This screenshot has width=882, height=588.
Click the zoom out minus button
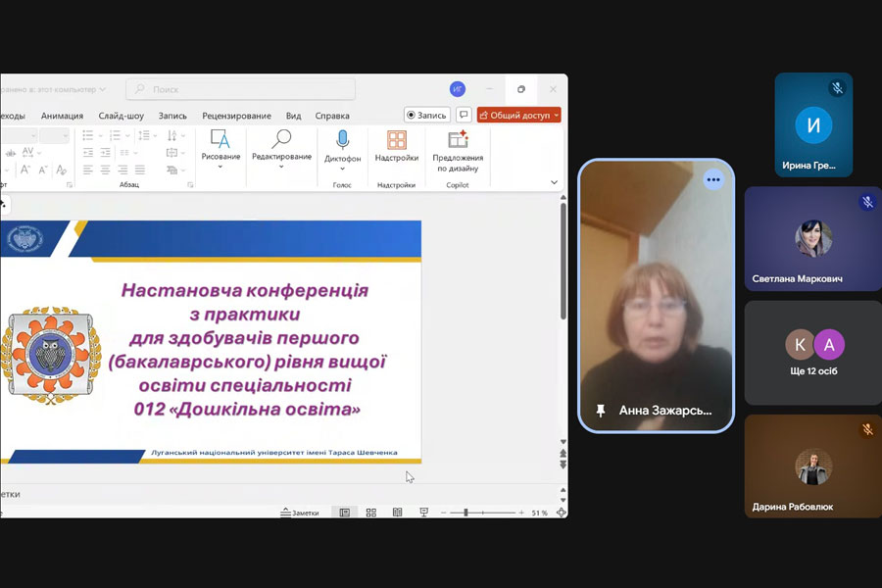pyautogui.click(x=443, y=512)
